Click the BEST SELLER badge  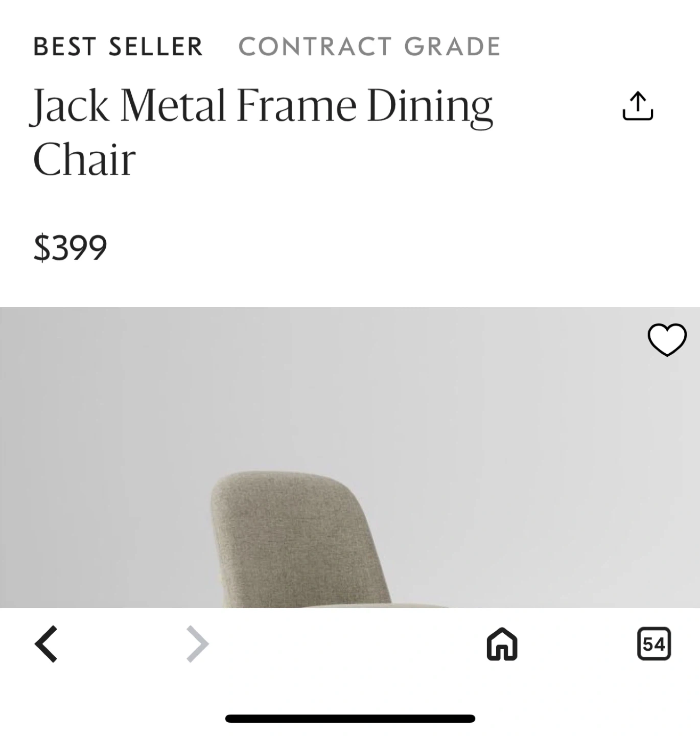(x=118, y=47)
